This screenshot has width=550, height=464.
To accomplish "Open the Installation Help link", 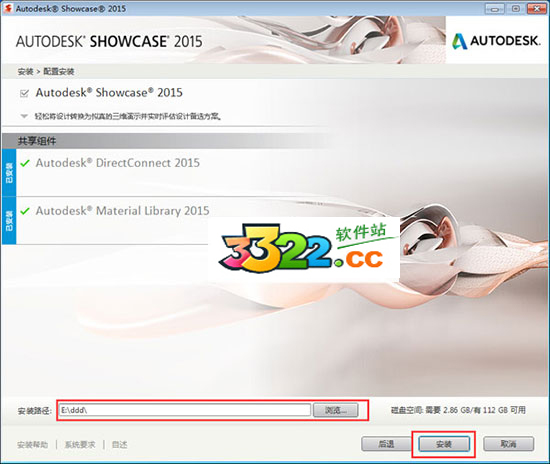I will pos(33,445).
